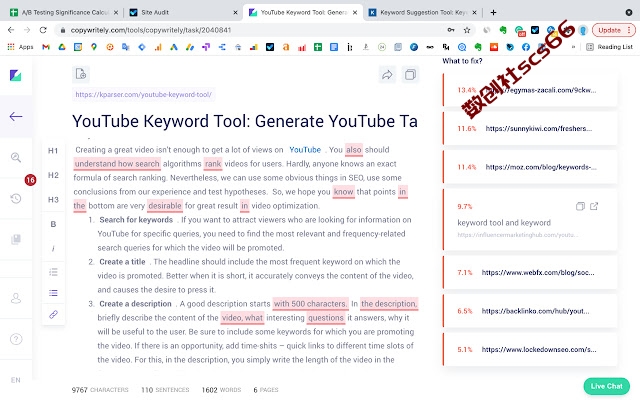Open a new browser tab
640x400 pixels.
coord(493,13)
